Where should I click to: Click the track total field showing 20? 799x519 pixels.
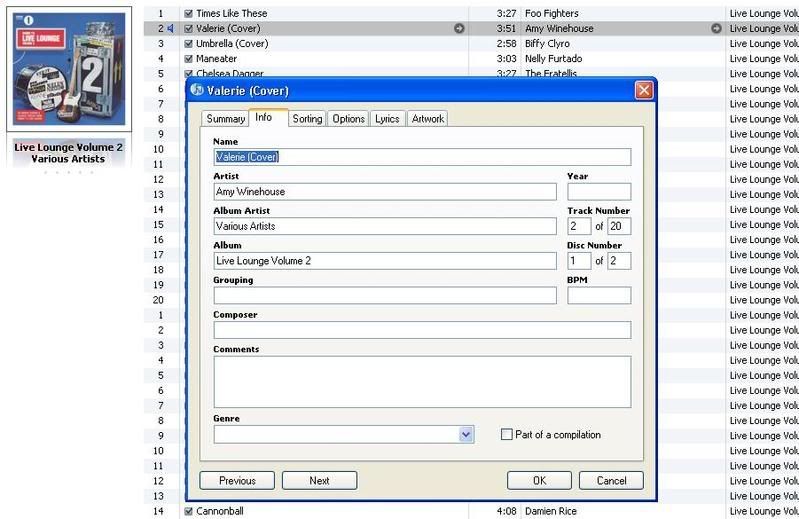(x=619, y=226)
